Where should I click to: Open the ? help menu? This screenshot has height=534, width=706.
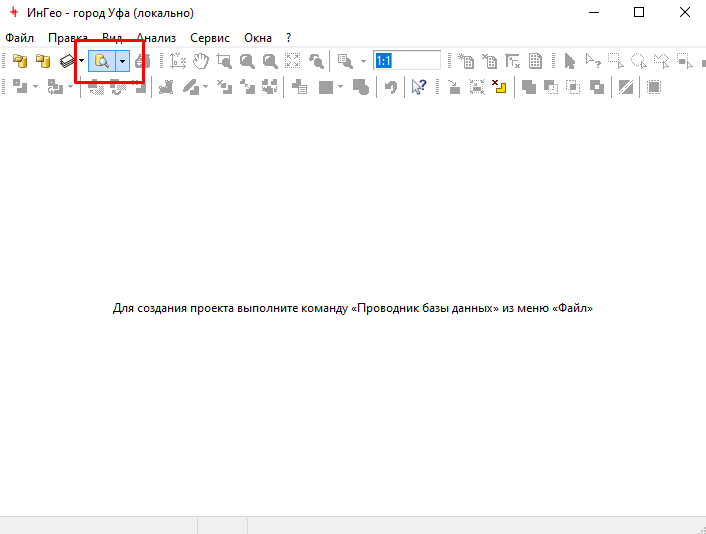pos(288,38)
